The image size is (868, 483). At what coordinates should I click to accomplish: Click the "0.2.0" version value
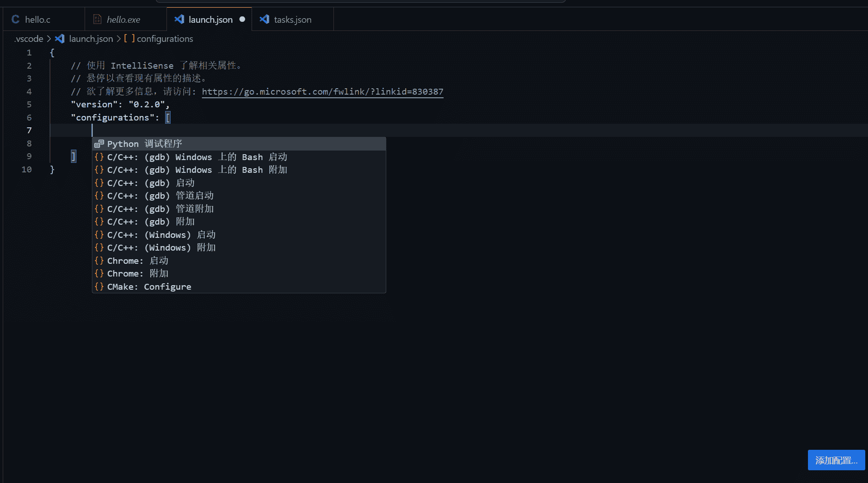[146, 104]
